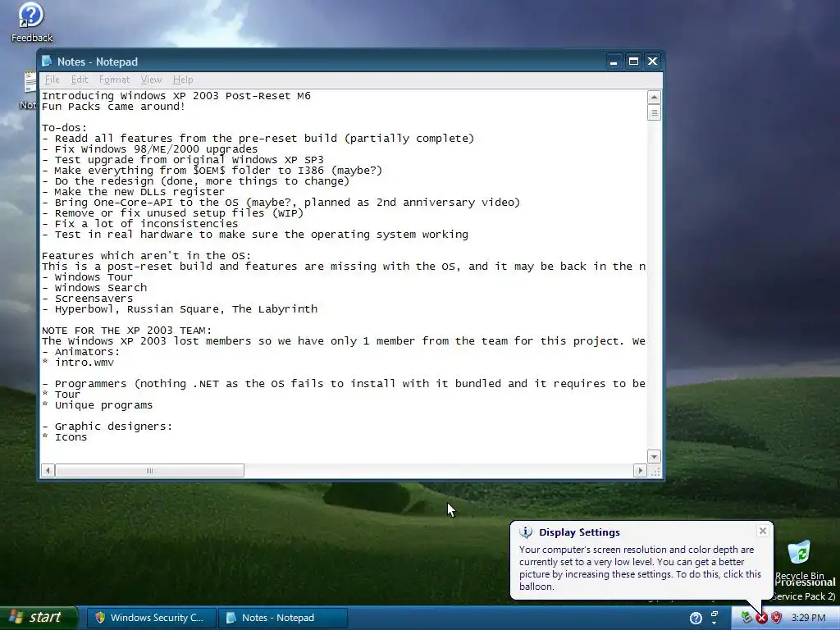This screenshot has width=840, height=630.
Task: Click the vertical scrollbar down arrow in Notepad
Action: coord(654,457)
